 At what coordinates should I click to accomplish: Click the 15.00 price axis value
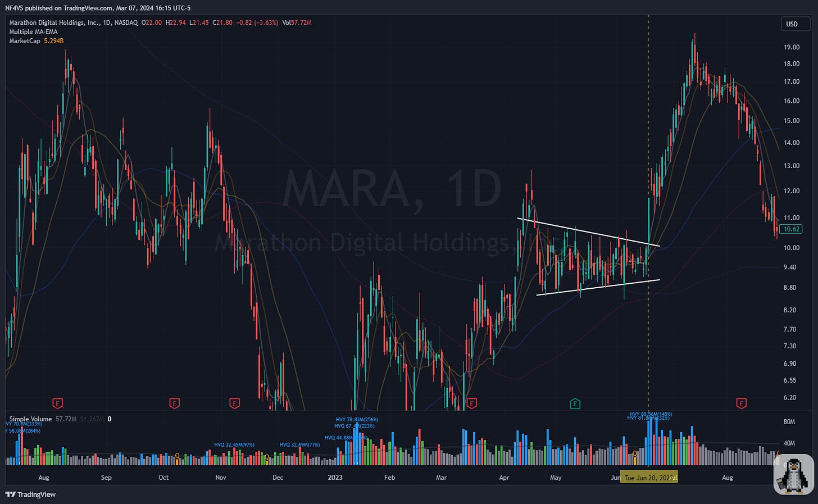[x=792, y=121]
